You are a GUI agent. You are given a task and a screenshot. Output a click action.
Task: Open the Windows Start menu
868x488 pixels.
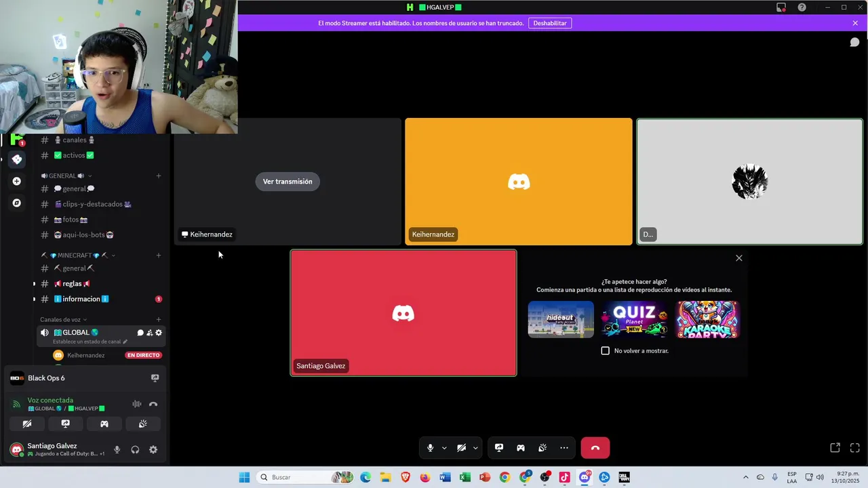[x=244, y=477]
